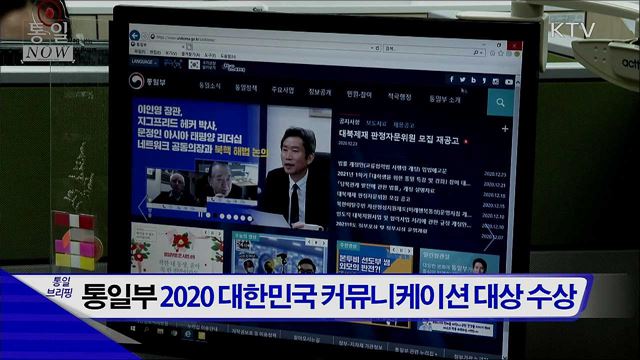Select the 채용공고 tab
Viewport: 640px width, 360px height.
point(404,124)
